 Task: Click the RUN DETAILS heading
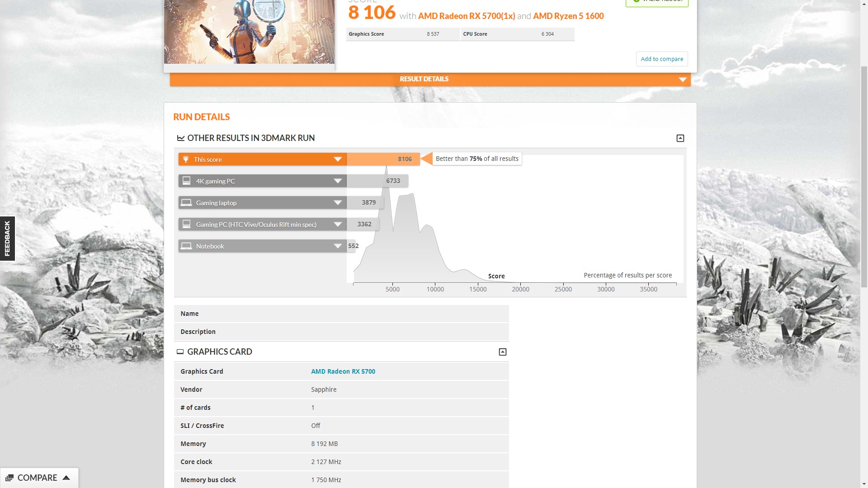pos(202,117)
